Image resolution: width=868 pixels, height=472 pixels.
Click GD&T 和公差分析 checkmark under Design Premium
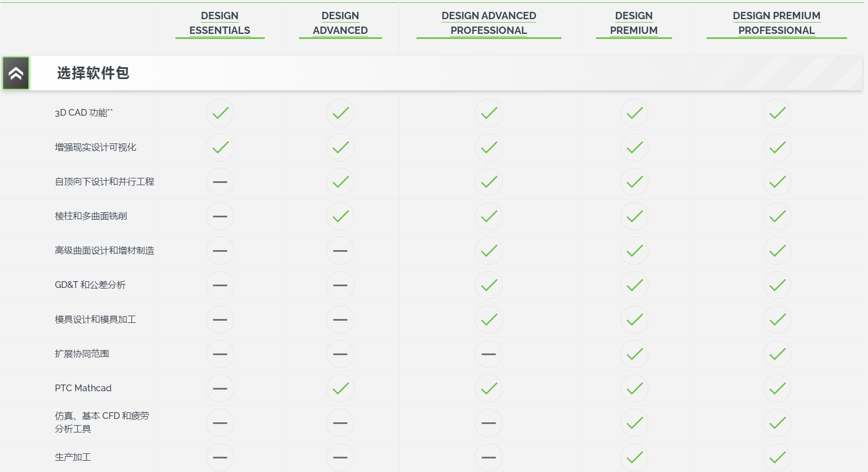coord(634,285)
